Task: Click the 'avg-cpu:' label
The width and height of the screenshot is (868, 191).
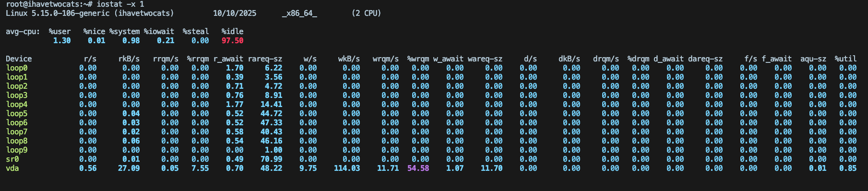Action: (x=23, y=32)
